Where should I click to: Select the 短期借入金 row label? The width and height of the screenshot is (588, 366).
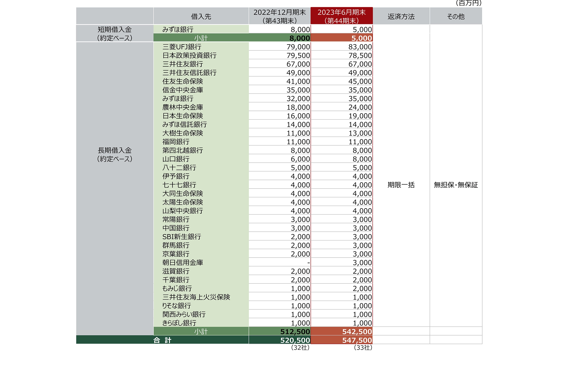(x=115, y=34)
